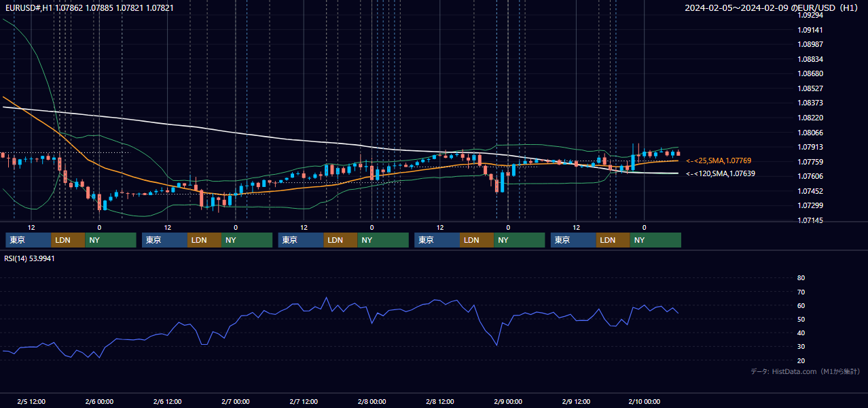Click the price axis value 1.08987
The height and width of the screenshot is (408, 868).
point(810,44)
